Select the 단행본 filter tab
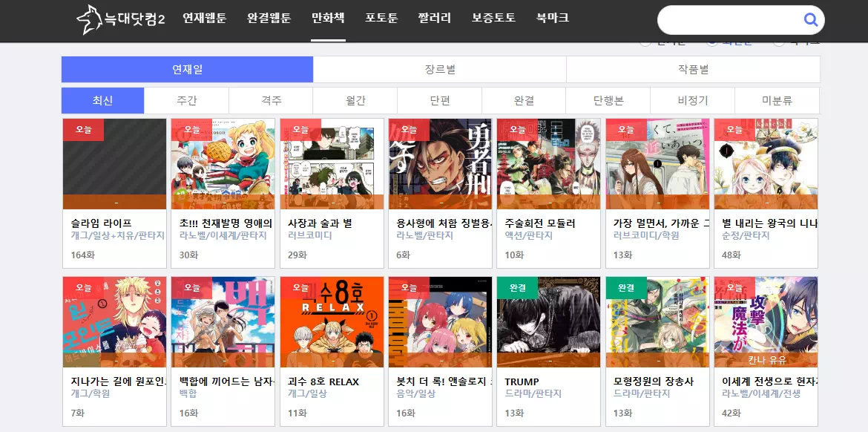This screenshot has width=868, height=432. pyautogui.click(x=608, y=100)
